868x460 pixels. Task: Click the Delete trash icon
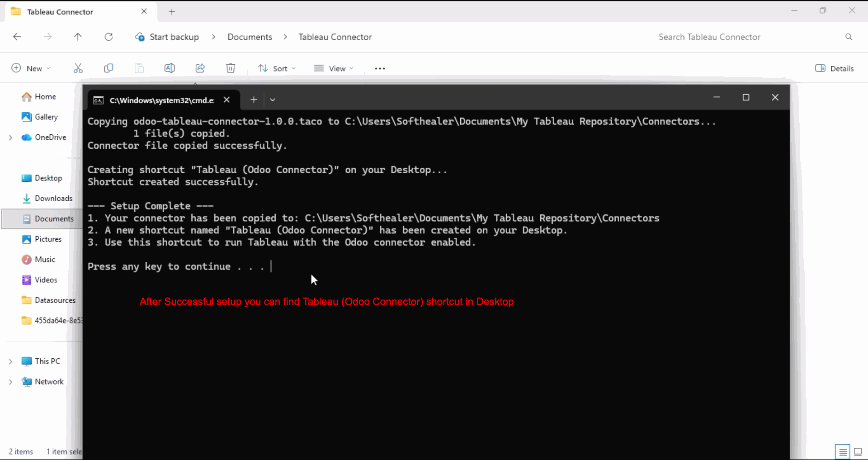pos(231,68)
